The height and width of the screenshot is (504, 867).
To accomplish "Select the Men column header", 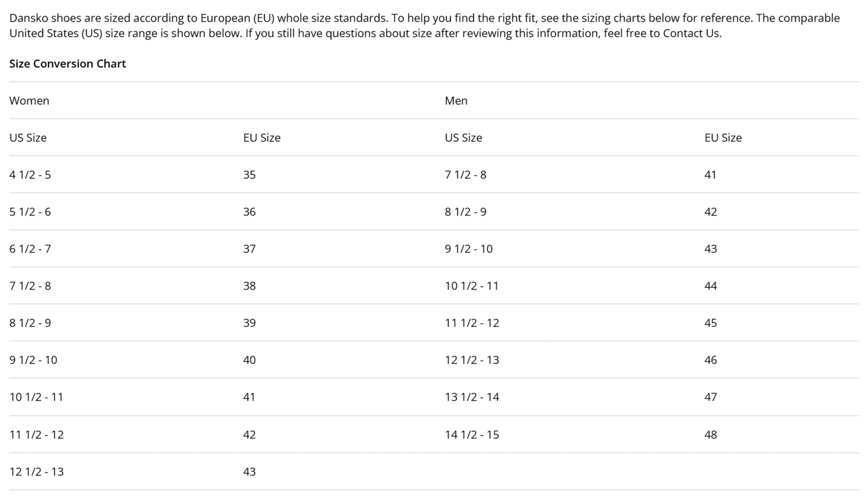I will pos(456,101).
